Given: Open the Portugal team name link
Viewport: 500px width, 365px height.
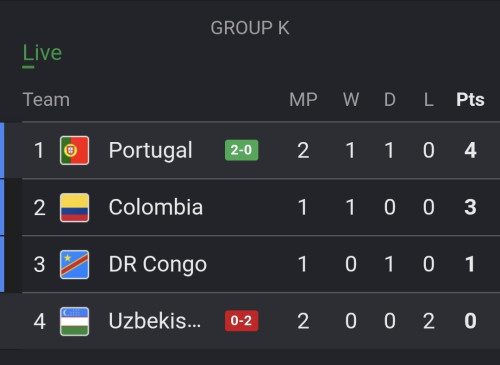Looking at the screenshot, I should coord(151,151).
